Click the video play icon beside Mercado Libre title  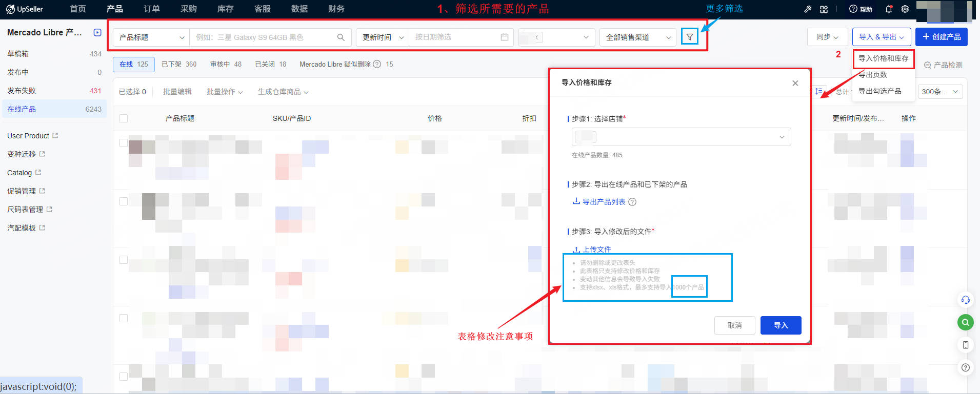(97, 32)
